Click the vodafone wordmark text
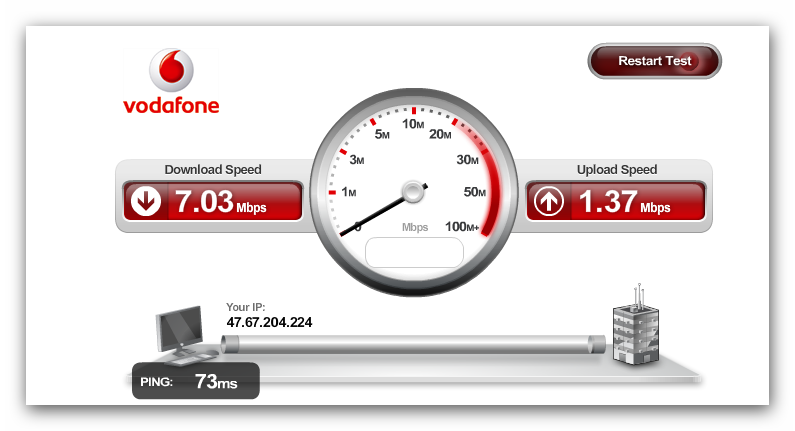 tap(171, 105)
